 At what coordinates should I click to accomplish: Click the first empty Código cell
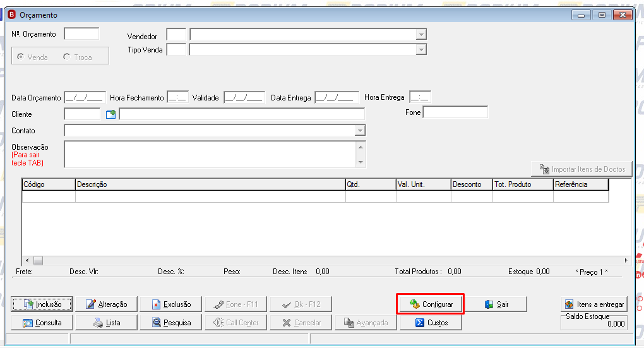point(49,197)
